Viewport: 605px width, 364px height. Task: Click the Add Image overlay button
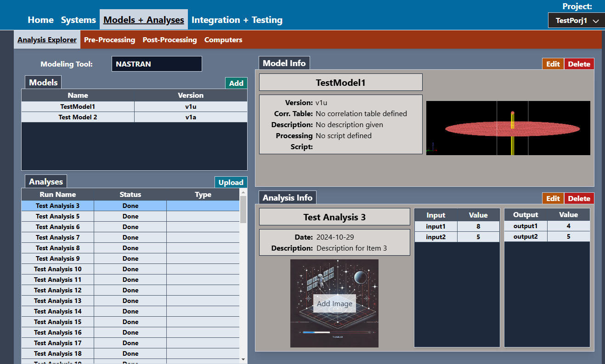click(334, 303)
